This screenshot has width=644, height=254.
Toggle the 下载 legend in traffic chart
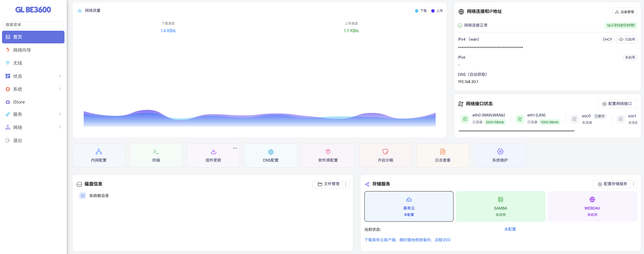(421, 11)
